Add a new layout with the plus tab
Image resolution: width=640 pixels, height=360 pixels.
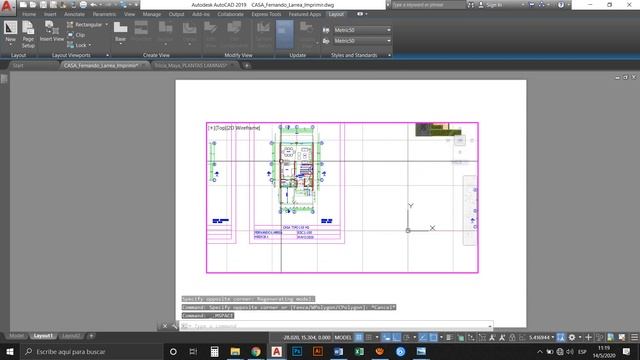(91, 336)
